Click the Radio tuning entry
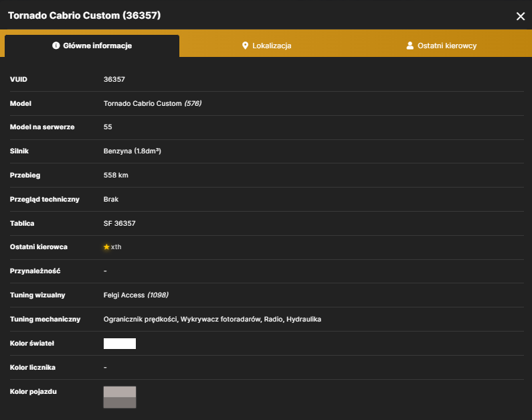532x420 pixels. click(x=273, y=319)
